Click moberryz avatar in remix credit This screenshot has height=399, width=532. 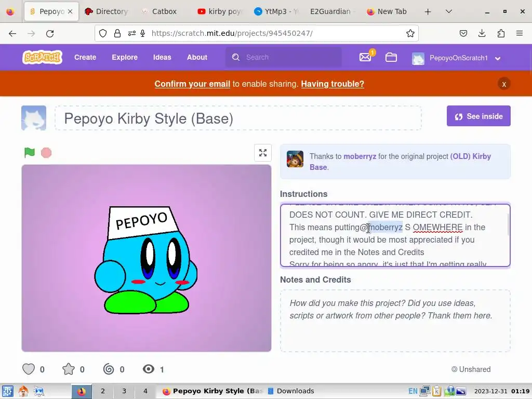[295, 159]
